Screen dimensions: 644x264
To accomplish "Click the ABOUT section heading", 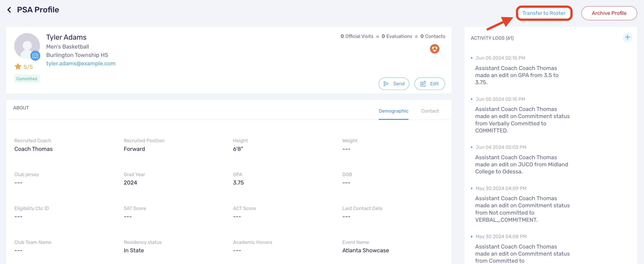I will (x=21, y=108).
